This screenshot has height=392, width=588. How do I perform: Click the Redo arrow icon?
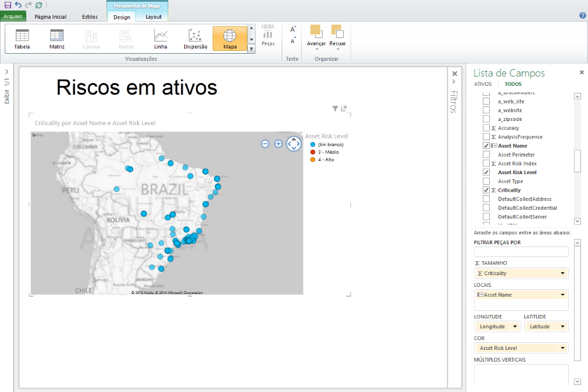pos(29,5)
